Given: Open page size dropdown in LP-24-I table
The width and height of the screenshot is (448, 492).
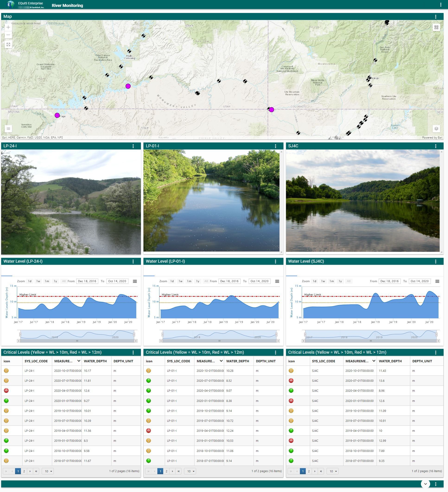Looking at the screenshot, I should 48,471.
